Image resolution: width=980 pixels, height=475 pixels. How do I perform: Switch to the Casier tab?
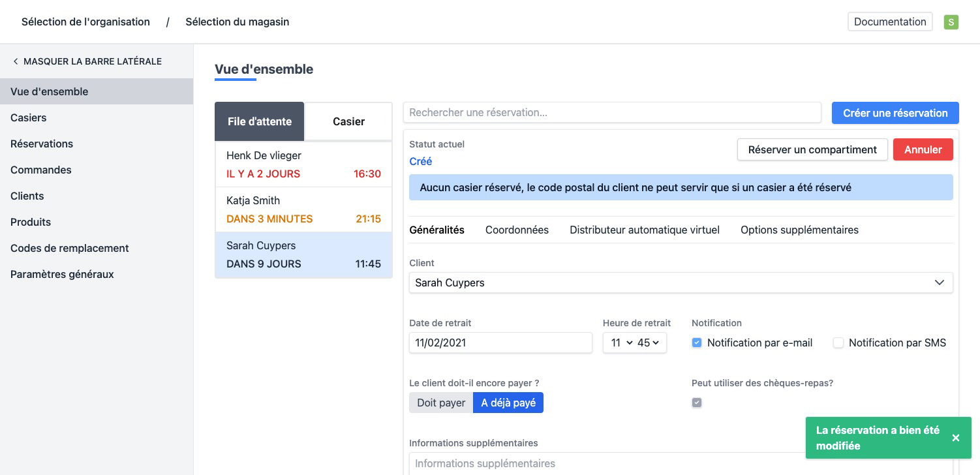point(348,121)
